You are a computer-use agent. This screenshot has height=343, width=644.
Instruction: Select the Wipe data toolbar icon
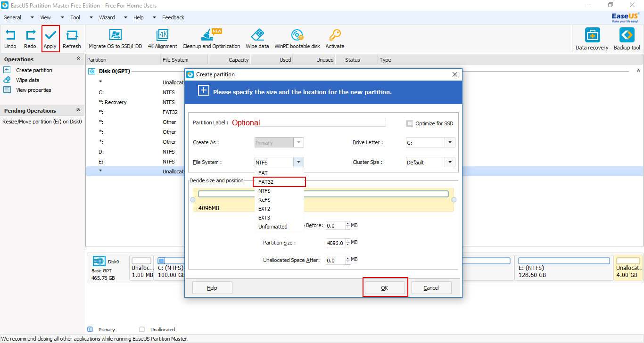[x=257, y=39]
